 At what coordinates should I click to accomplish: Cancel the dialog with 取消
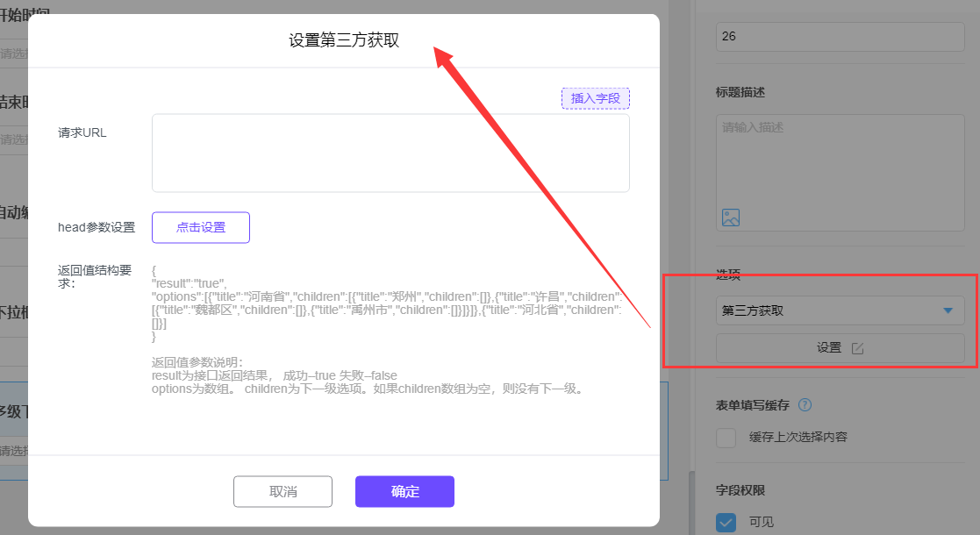click(x=283, y=492)
